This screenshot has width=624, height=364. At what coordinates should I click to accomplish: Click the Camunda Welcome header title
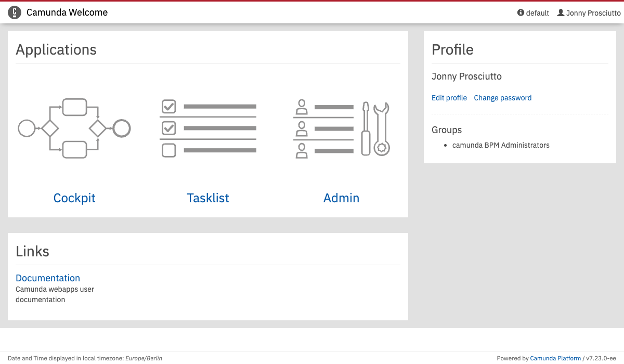pyautogui.click(x=67, y=12)
